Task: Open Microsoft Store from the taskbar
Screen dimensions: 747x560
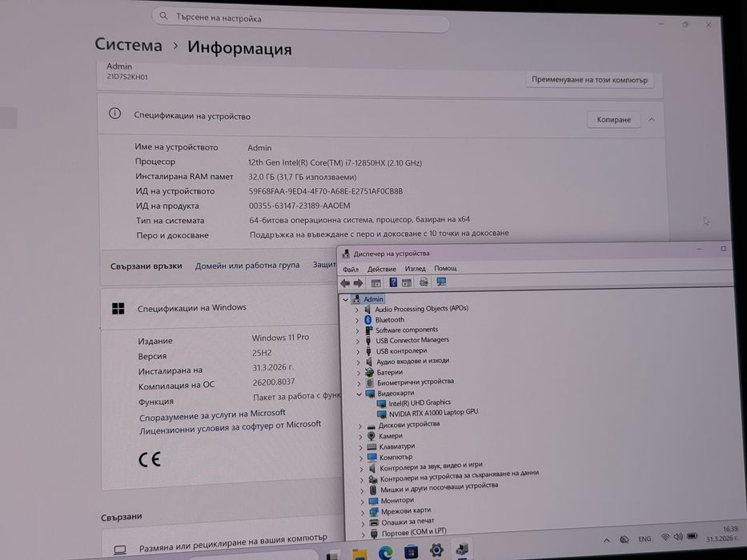Action: pos(411,551)
